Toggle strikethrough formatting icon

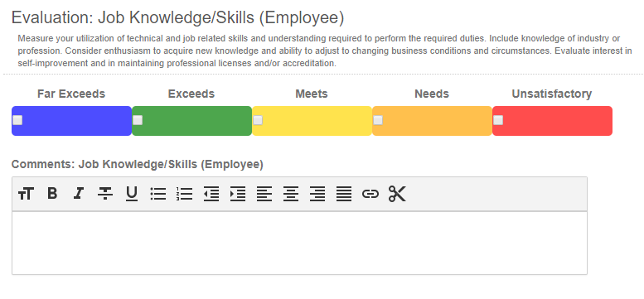click(105, 193)
